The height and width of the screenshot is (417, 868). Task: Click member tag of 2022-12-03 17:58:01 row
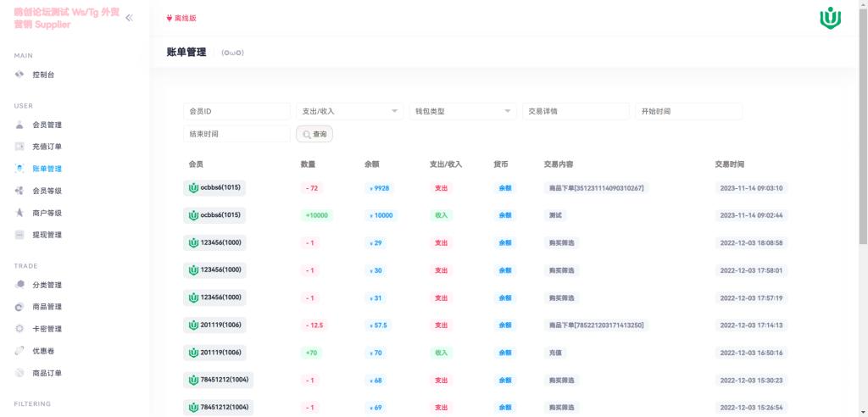(x=214, y=270)
